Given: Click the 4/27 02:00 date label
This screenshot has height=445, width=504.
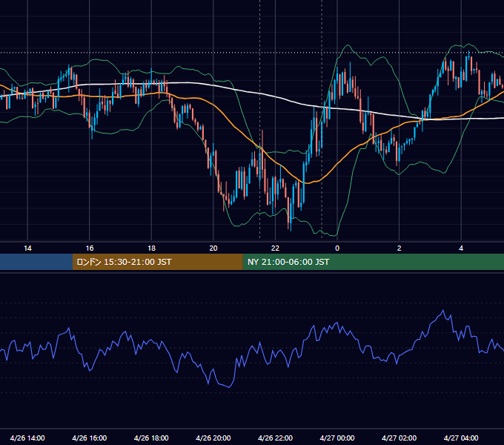Looking at the screenshot, I should 399,438.
